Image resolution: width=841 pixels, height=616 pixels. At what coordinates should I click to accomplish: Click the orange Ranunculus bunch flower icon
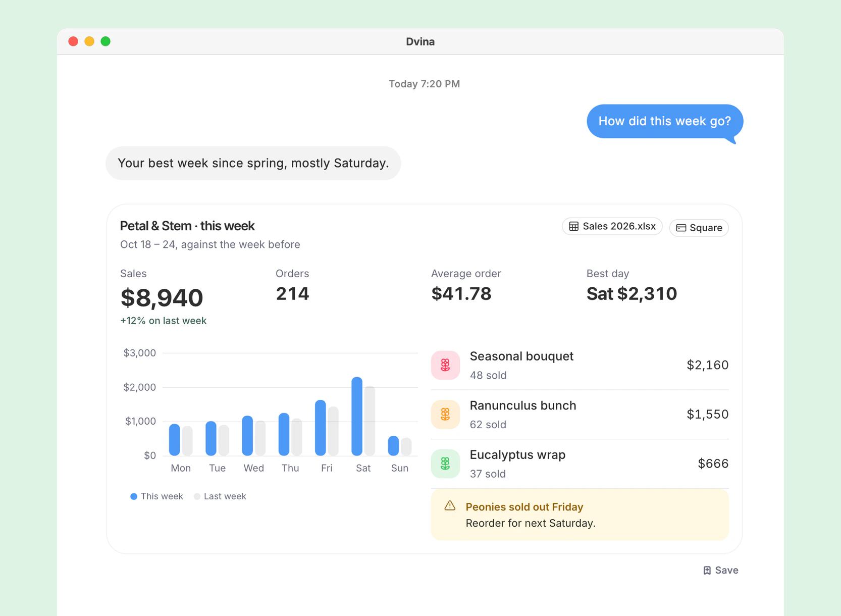(445, 415)
